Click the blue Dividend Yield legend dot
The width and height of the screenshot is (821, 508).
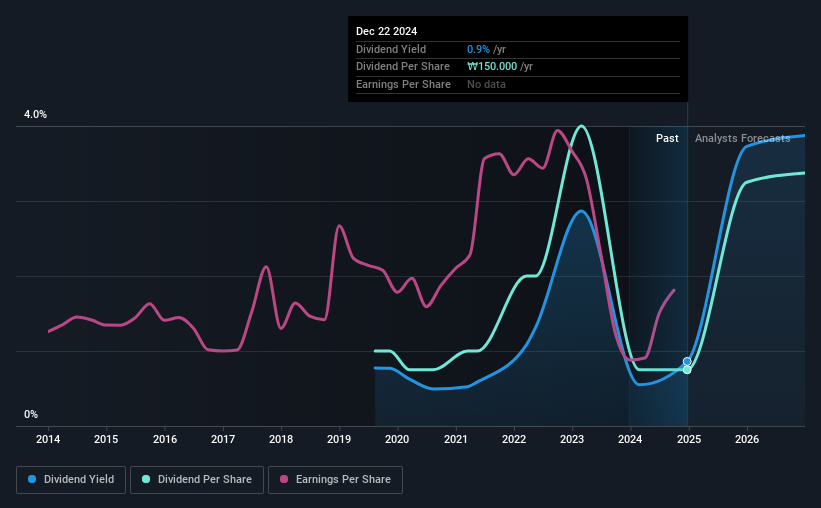[32, 479]
